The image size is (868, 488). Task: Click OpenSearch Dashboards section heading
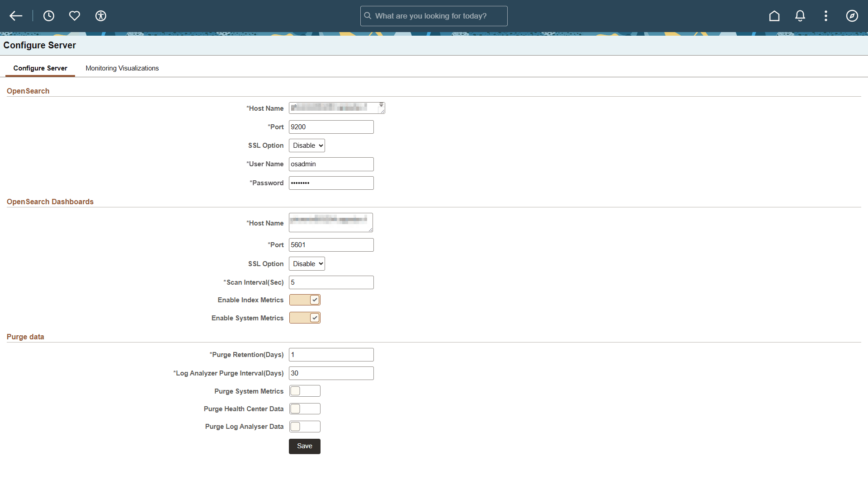point(50,202)
